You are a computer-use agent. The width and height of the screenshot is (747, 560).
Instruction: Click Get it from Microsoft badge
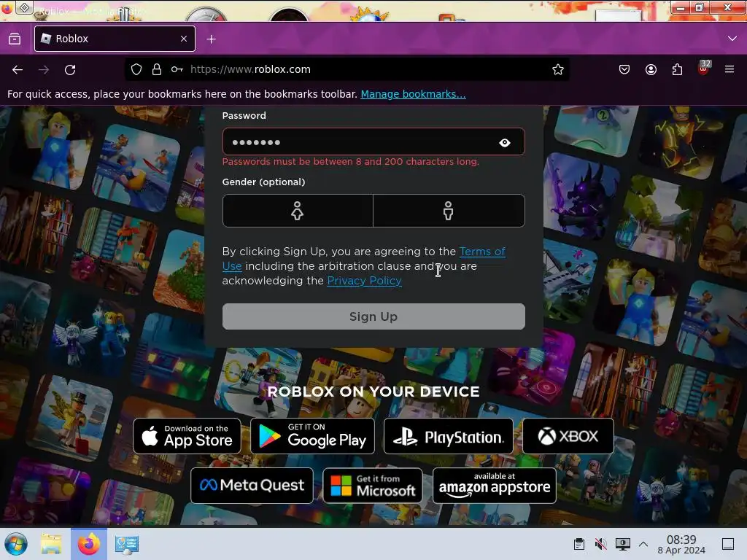coord(373,486)
